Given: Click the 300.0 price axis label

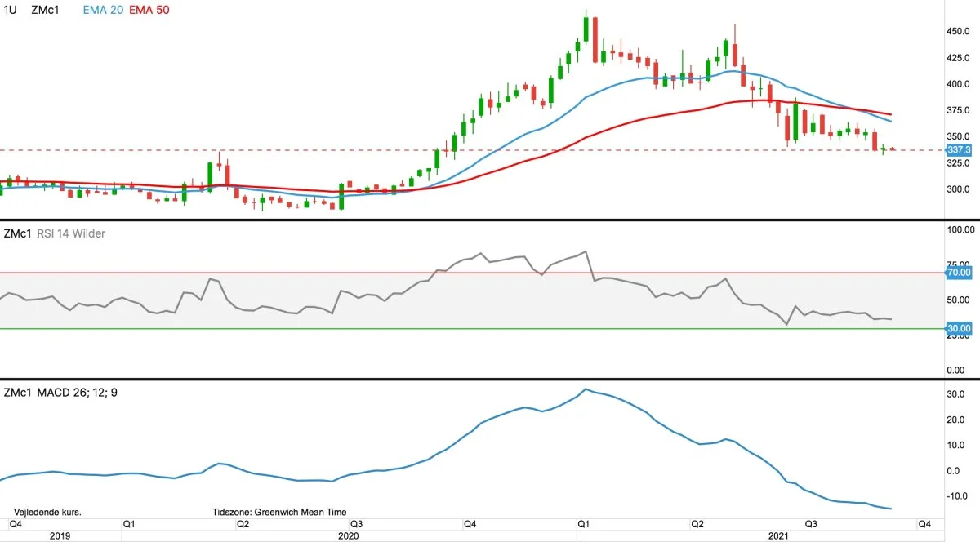Looking at the screenshot, I should coord(958,189).
